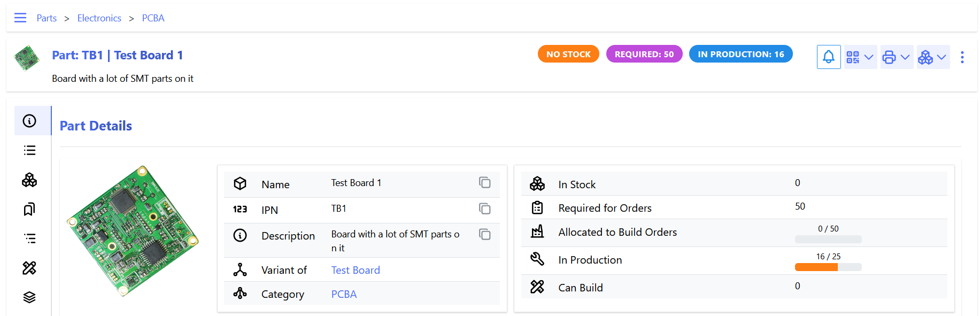Open the stacked layers sidebar icon
This screenshot has height=316, width=980.
tap(29, 297)
